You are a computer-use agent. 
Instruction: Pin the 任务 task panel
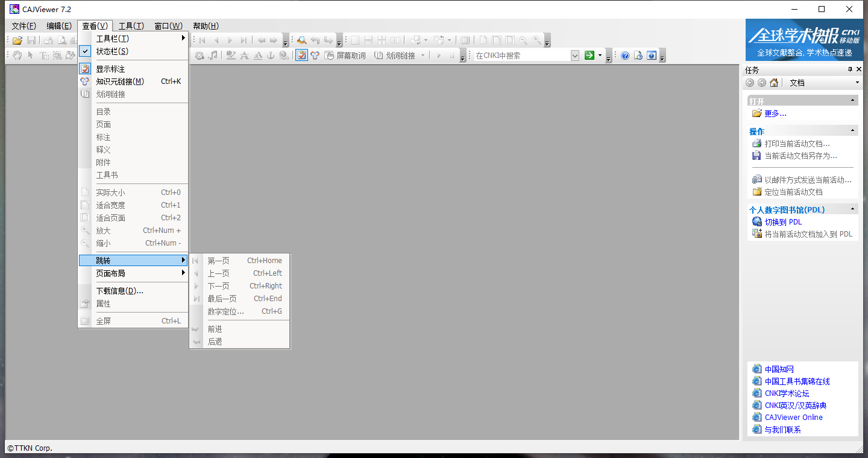point(851,69)
